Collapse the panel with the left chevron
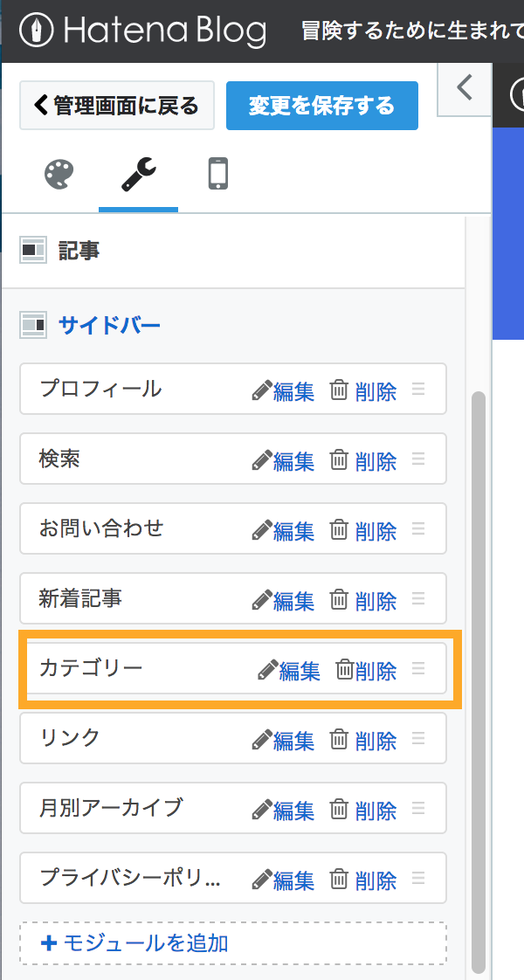Screen dimensions: 524x980 point(464,90)
